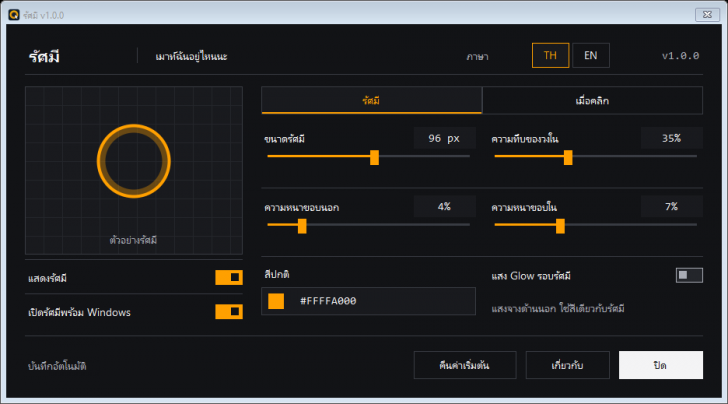Click the เมาท์ฉันอยู่ไหนนะ subtitle

pyautogui.click(x=191, y=57)
